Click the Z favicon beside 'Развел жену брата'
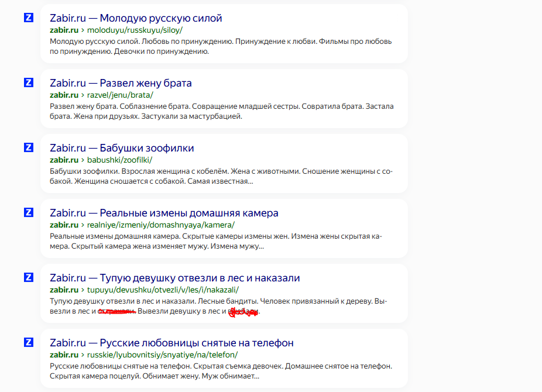Viewport: 542px width, 392px height. 29,82
